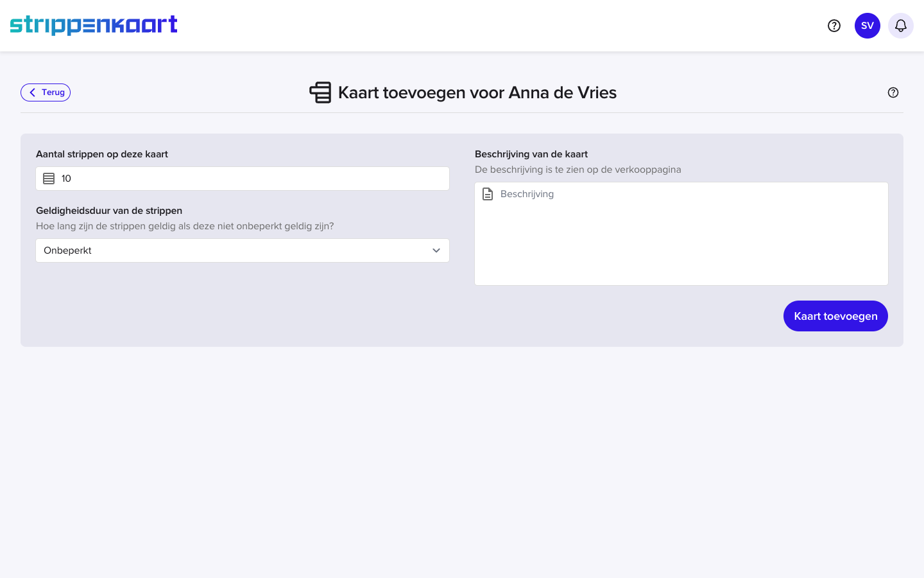Open the Onbeperkt validity dropdown
Viewport: 924px width, 578px height.
(x=243, y=250)
